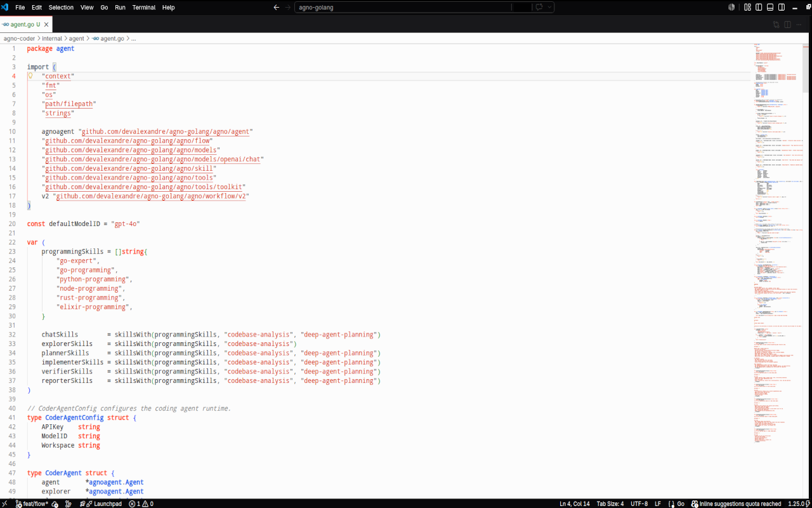Open the File menu
Screen dimensions: 812x508
20,8
